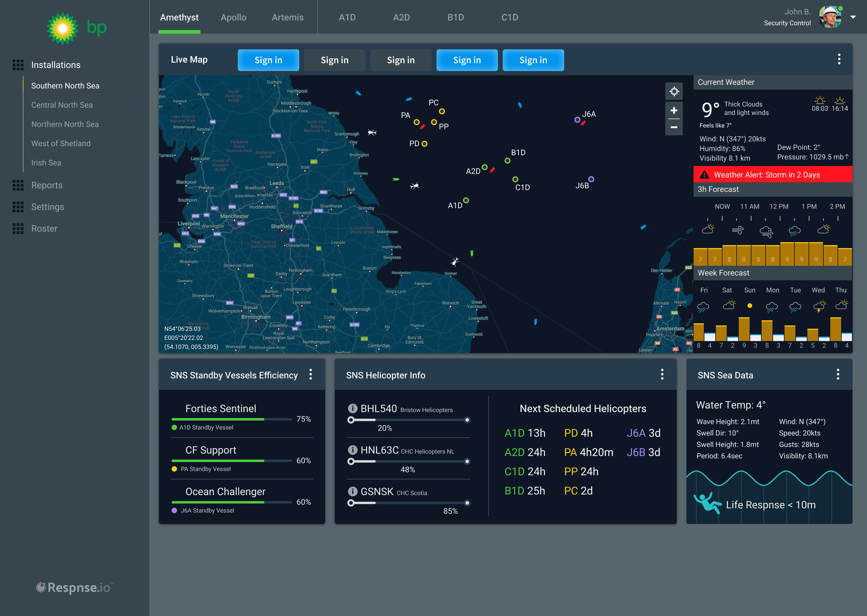Toggle the first blue Sign in button
The height and width of the screenshot is (616, 867).
coord(268,60)
